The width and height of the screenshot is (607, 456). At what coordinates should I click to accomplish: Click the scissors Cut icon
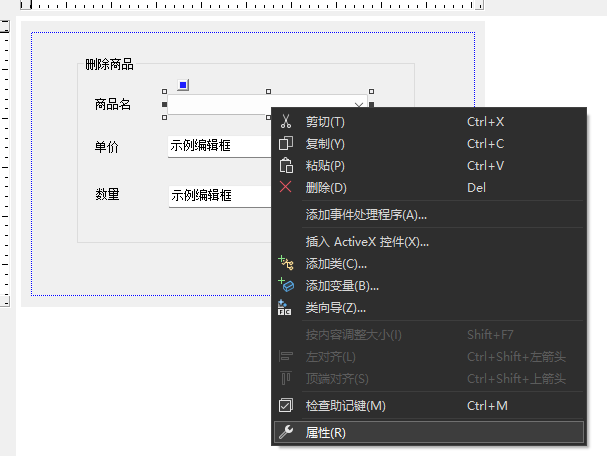click(x=286, y=122)
